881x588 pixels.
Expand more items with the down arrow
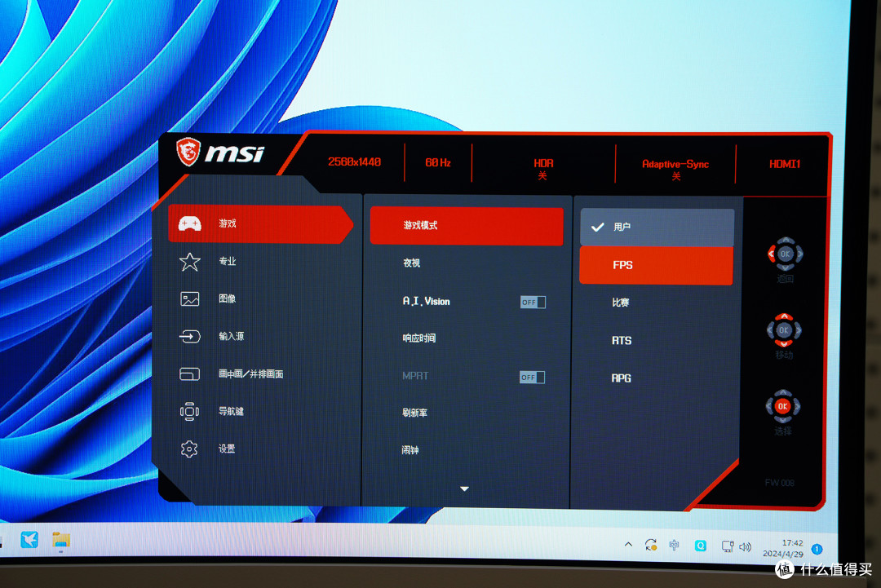pyautogui.click(x=464, y=489)
